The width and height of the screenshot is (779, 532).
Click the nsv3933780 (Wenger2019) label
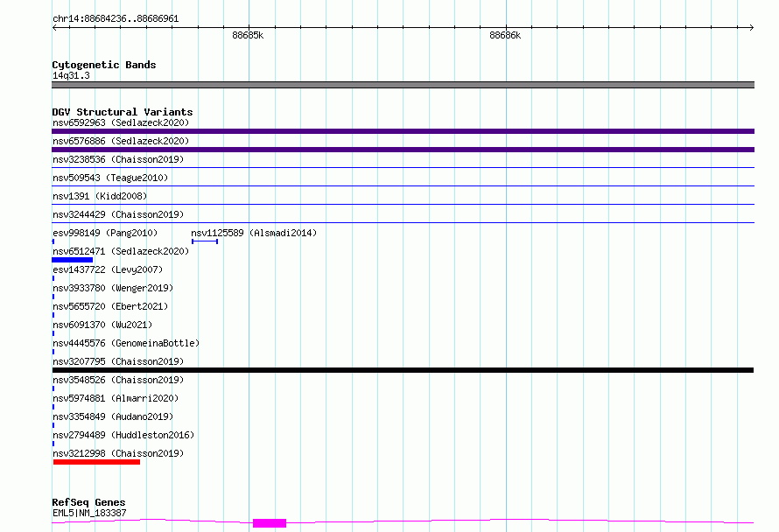[x=113, y=288]
